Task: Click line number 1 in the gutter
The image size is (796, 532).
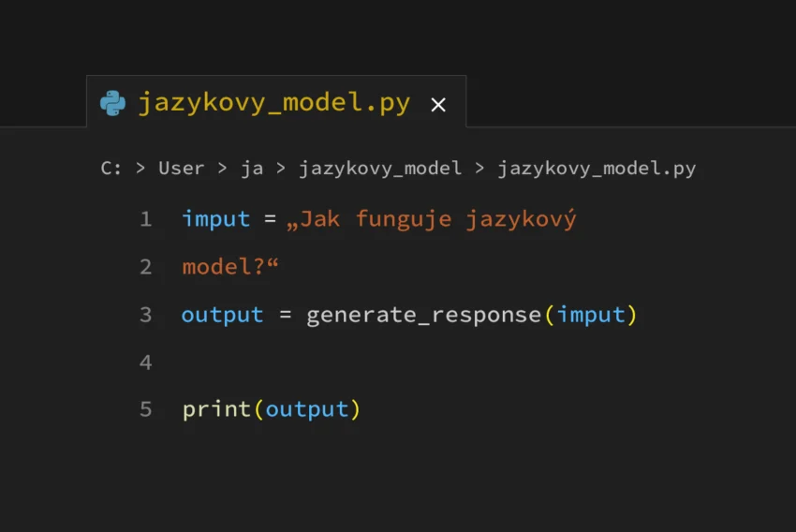Action: coord(145,219)
